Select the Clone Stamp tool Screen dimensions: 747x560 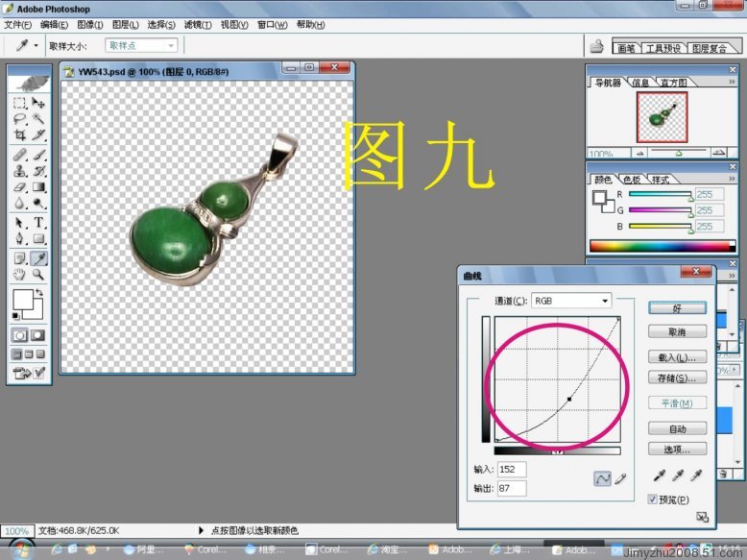pyautogui.click(x=19, y=171)
